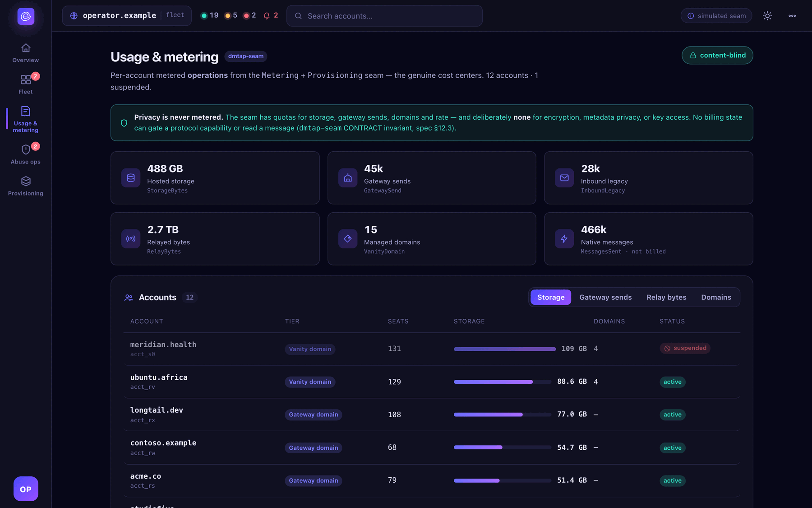Image resolution: width=812 pixels, height=508 pixels.
Task: Click the STATUS column header
Action: (x=672, y=322)
